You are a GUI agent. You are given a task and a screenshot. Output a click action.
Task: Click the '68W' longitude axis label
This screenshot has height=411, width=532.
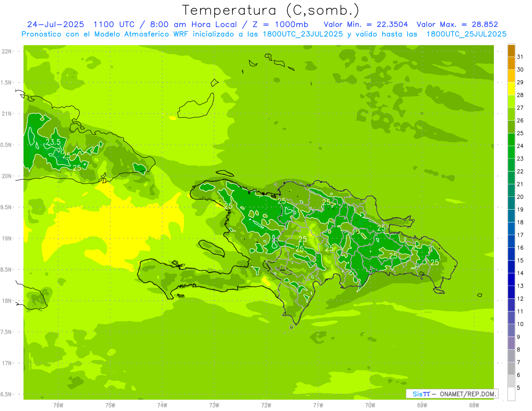[474, 405]
